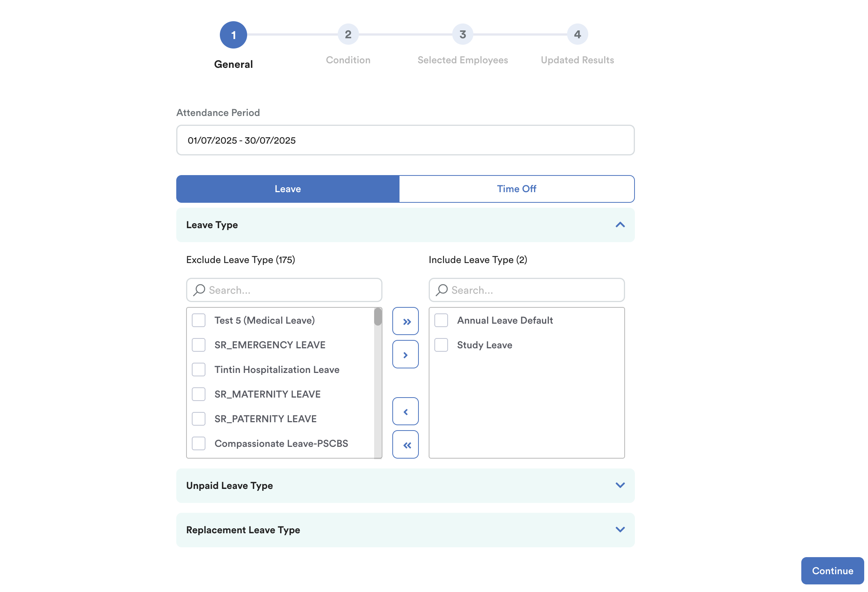Click the single left arrow transfer button
The width and height of the screenshot is (868, 592).
pyautogui.click(x=405, y=411)
